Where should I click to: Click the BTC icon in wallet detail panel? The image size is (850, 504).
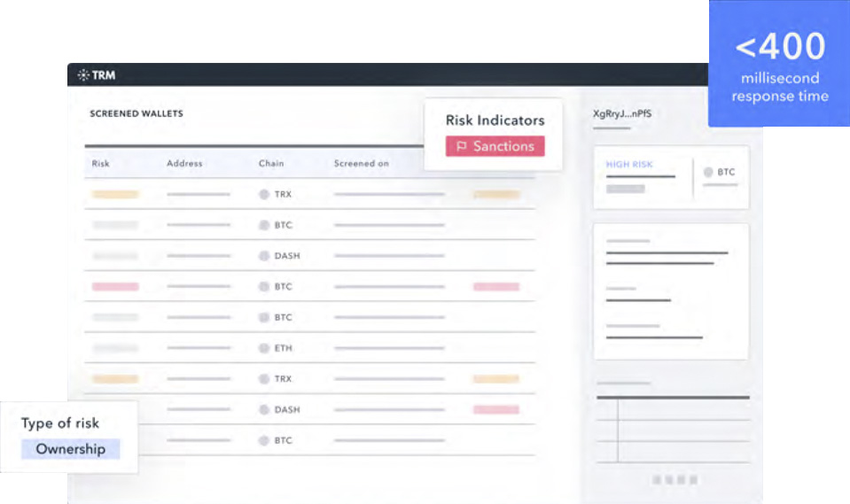(708, 172)
